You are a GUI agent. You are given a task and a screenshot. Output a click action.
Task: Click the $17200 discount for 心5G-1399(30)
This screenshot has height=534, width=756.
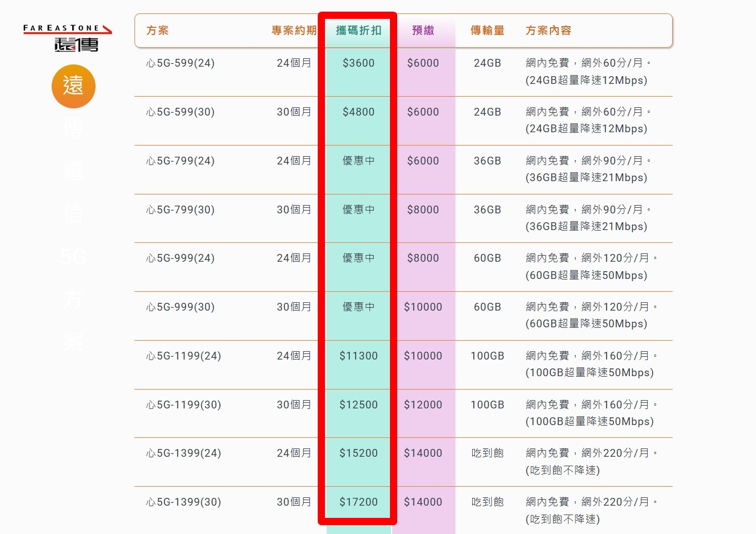(x=358, y=502)
